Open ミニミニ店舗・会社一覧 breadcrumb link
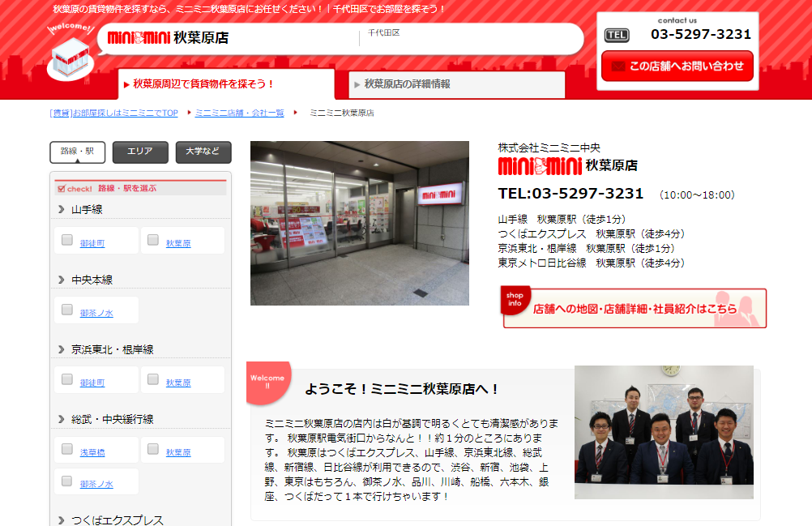 [x=239, y=113]
